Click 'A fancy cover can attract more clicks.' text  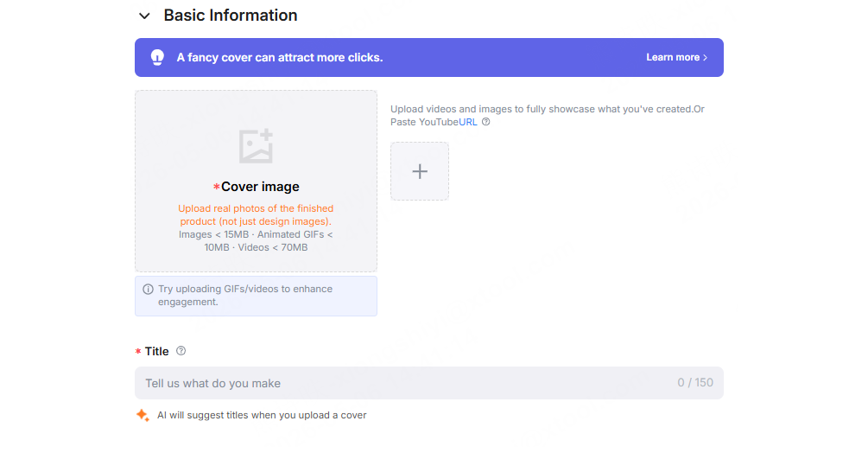click(280, 58)
